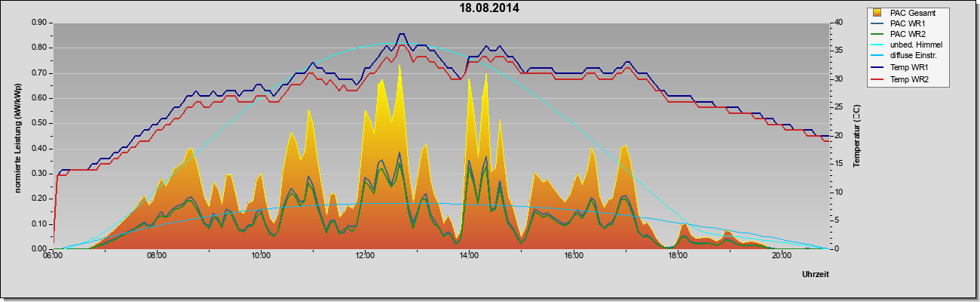Click the 0.90 left axis value

[38, 23]
